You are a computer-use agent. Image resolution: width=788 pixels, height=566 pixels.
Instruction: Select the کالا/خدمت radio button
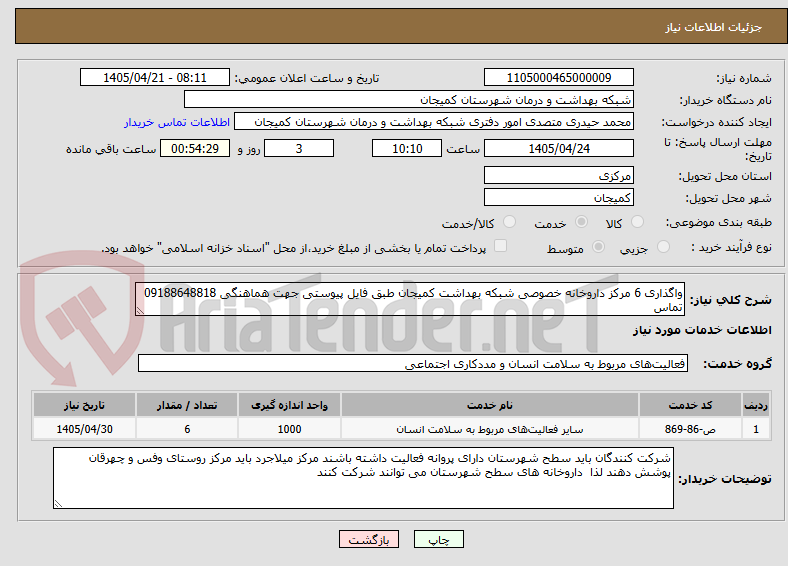click(x=510, y=222)
